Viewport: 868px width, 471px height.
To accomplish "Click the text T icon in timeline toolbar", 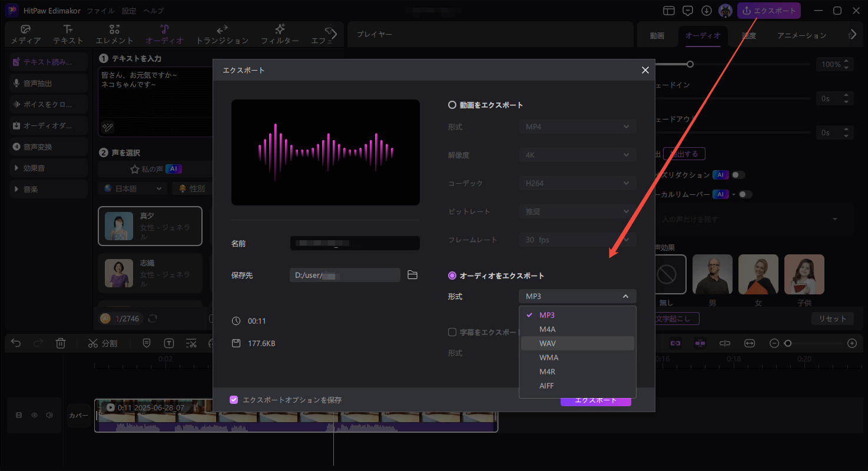I will click(x=169, y=343).
